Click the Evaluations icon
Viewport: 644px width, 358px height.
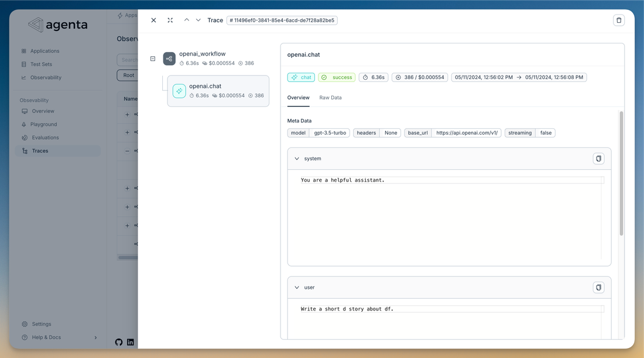[25, 137]
